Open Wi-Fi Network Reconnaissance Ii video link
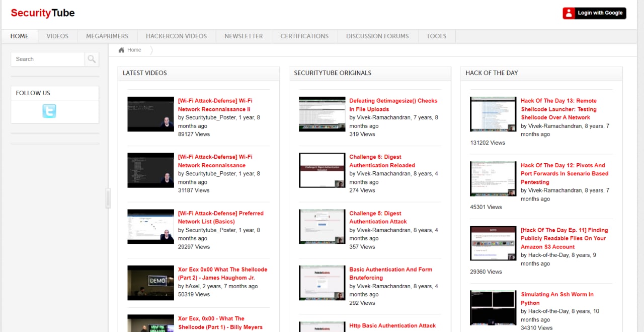Image resolution: width=644 pixels, height=332 pixels. pos(215,105)
